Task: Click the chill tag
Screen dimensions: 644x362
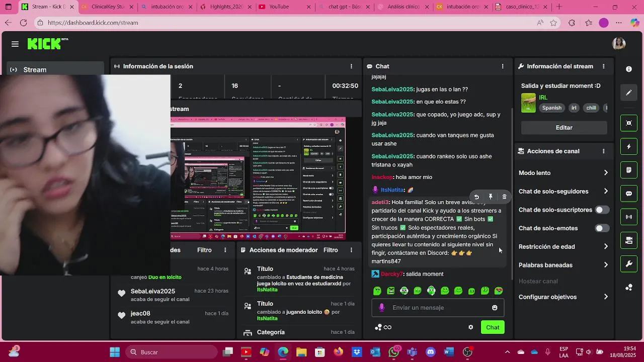Action: click(591, 108)
